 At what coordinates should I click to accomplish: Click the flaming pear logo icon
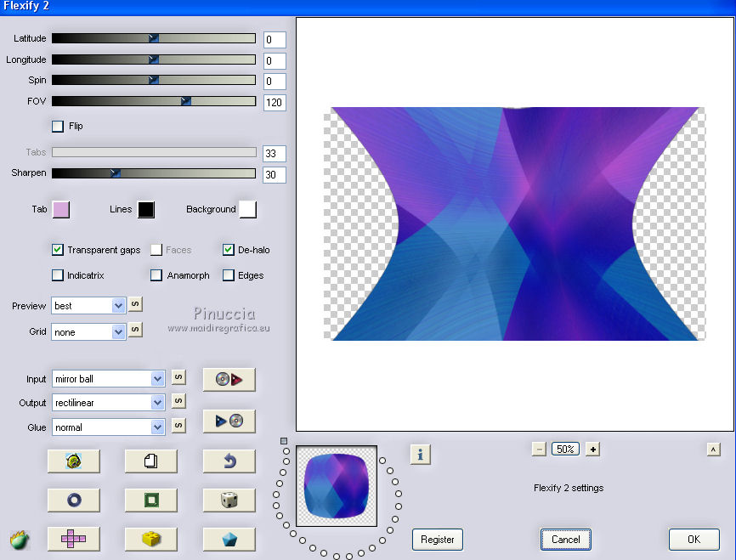pyautogui.click(x=20, y=540)
